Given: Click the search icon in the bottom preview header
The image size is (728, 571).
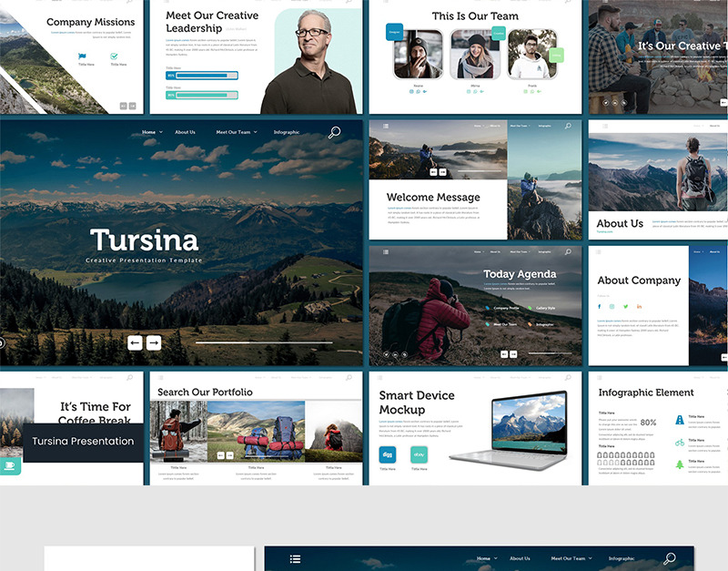Looking at the screenshot, I should coord(670,558).
